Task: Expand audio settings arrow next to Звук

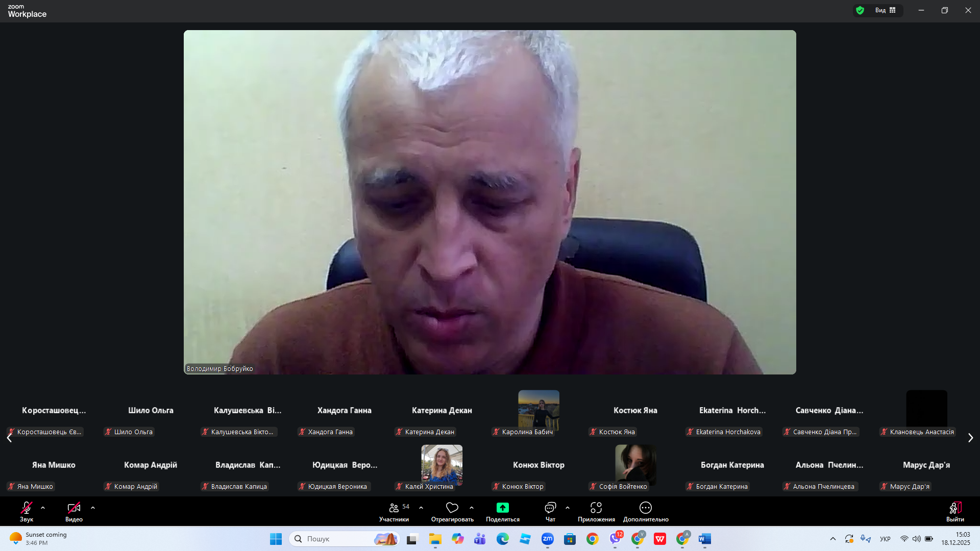Action: point(43,508)
